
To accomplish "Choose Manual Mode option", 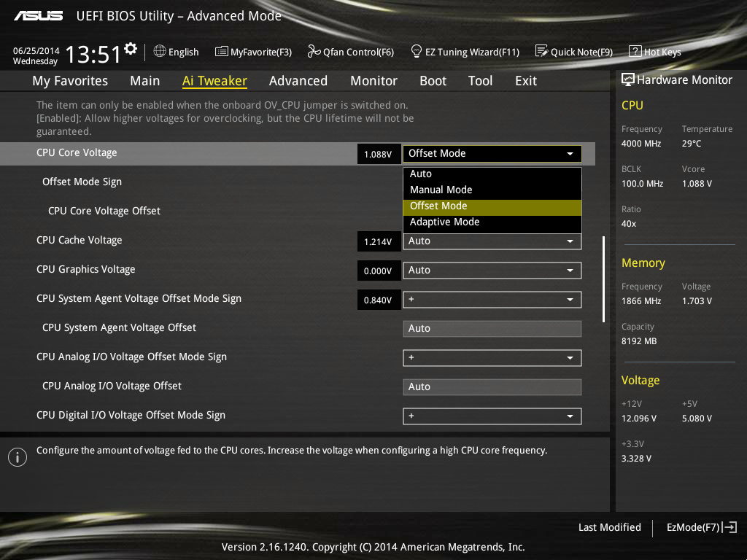I will (492, 190).
